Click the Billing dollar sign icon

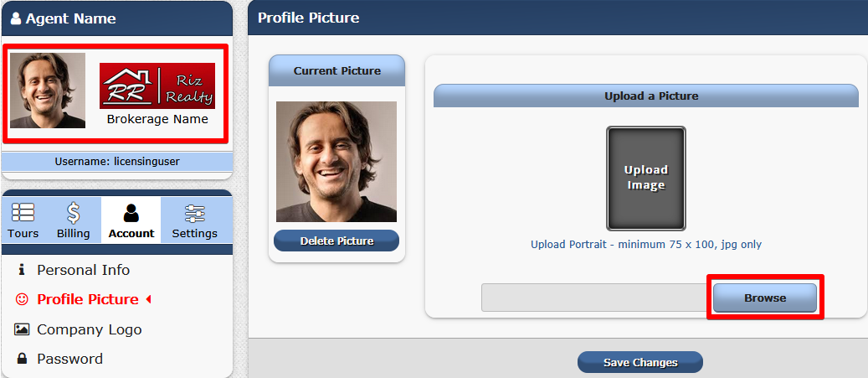74,212
